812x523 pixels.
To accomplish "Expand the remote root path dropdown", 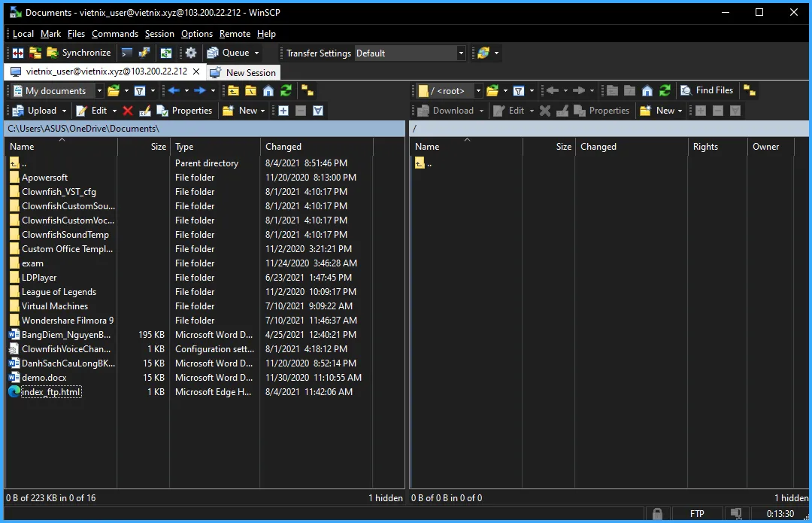I will click(478, 91).
